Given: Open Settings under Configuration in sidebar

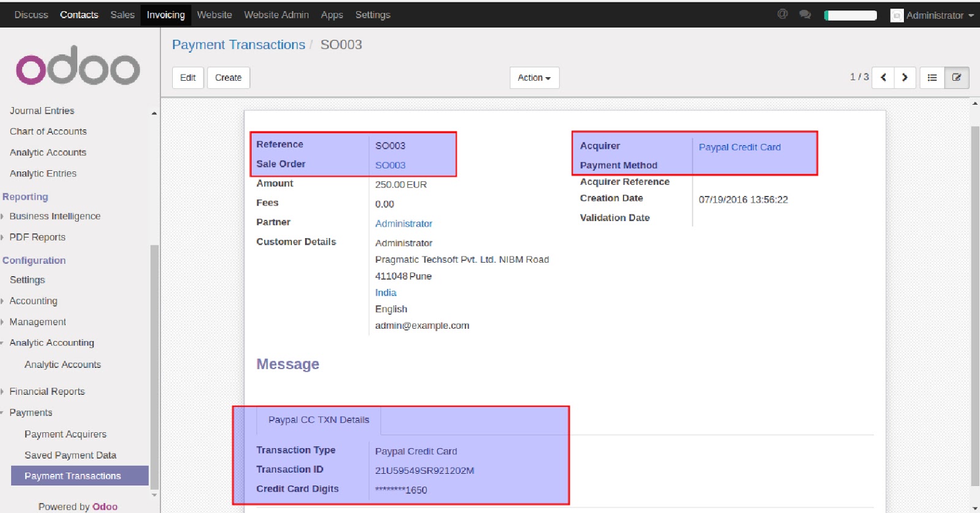Looking at the screenshot, I should coord(27,280).
